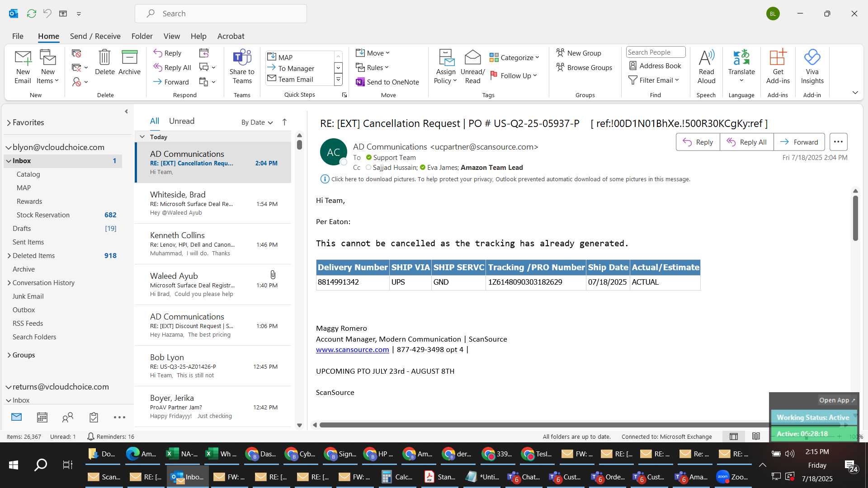The width and height of the screenshot is (868, 488).
Task: Open the File menu
Action: (x=18, y=36)
